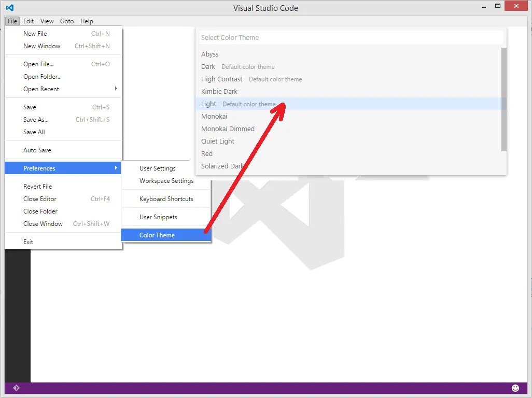Expand the Preferences submenu
The height and width of the screenshot is (398, 532).
click(63, 168)
